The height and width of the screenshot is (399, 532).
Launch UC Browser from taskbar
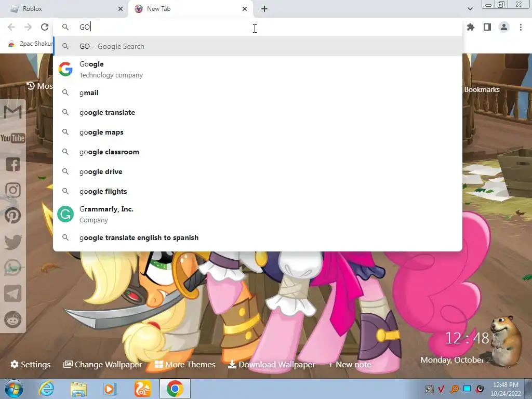(142, 389)
